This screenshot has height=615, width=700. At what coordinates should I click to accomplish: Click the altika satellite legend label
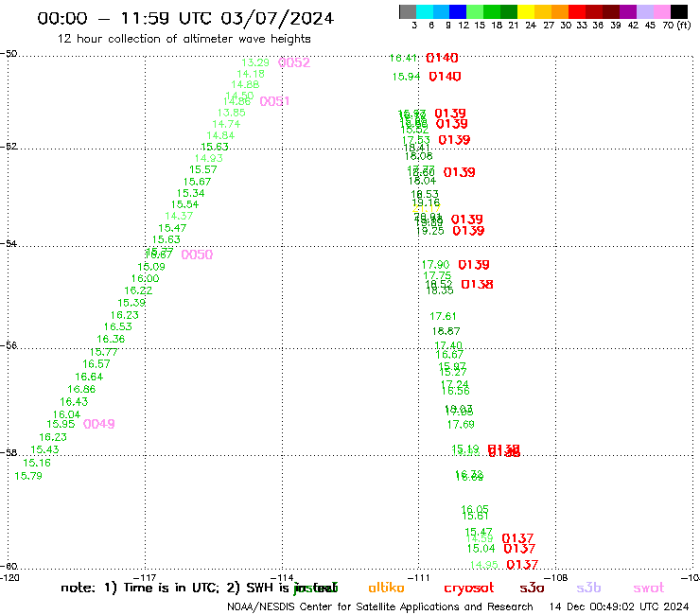point(386,588)
